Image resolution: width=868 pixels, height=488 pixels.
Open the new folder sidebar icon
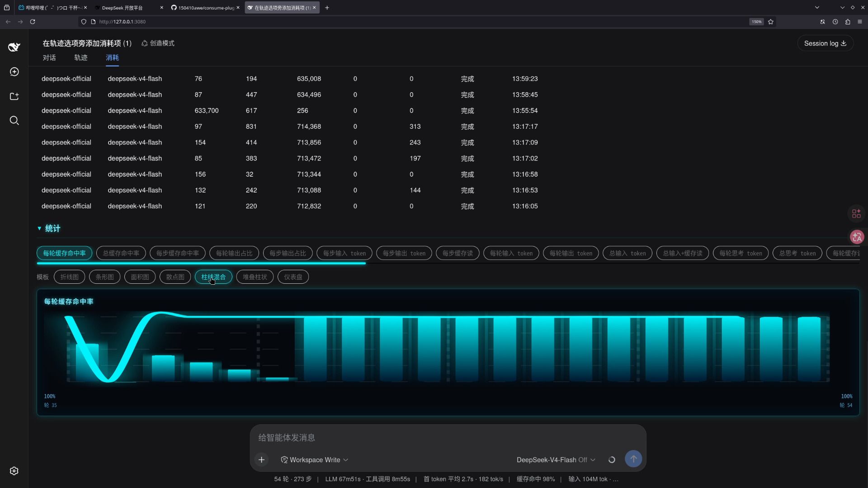tap(14, 96)
